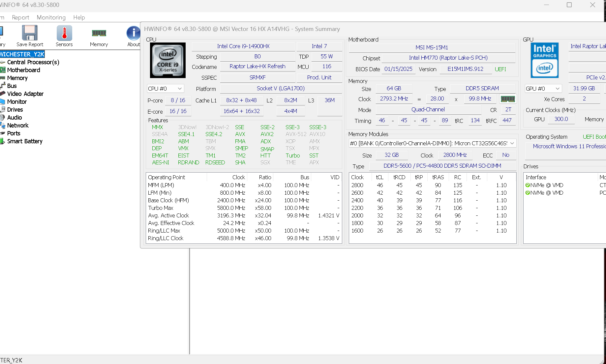Click the Monitor tree icon
606x364 pixels.
point(2,101)
